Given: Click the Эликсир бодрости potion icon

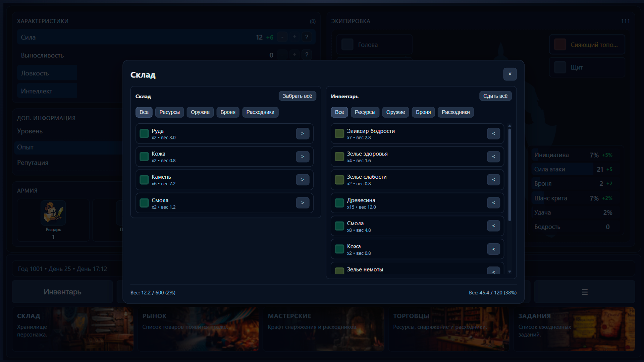Looking at the screenshot, I should (339, 133).
